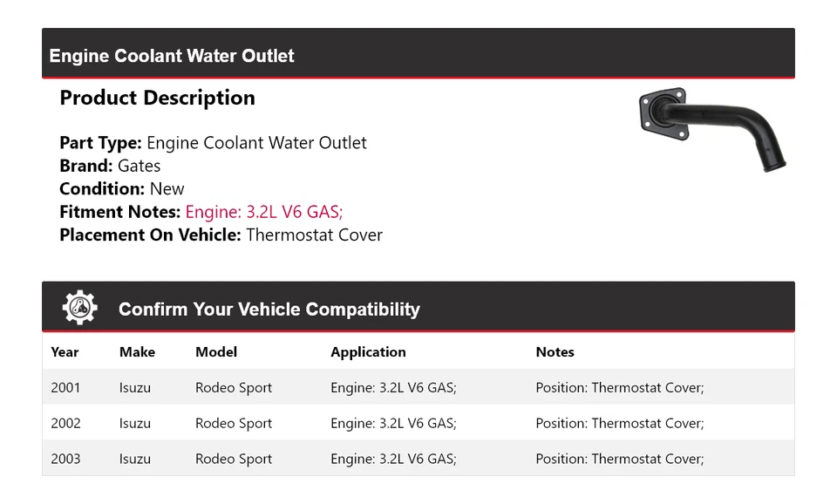Viewport: 837px width, 504px height.
Task: Click the Application column header
Action: 368,352
